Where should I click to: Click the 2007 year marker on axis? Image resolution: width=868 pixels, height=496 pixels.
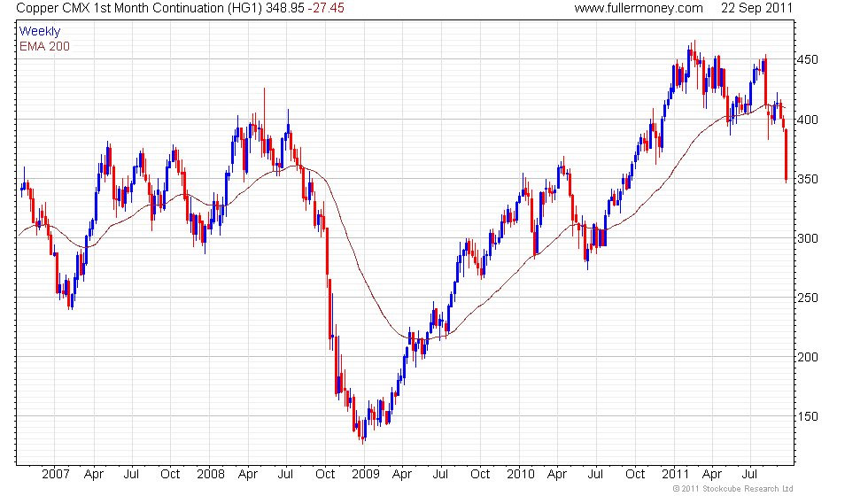point(55,475)
